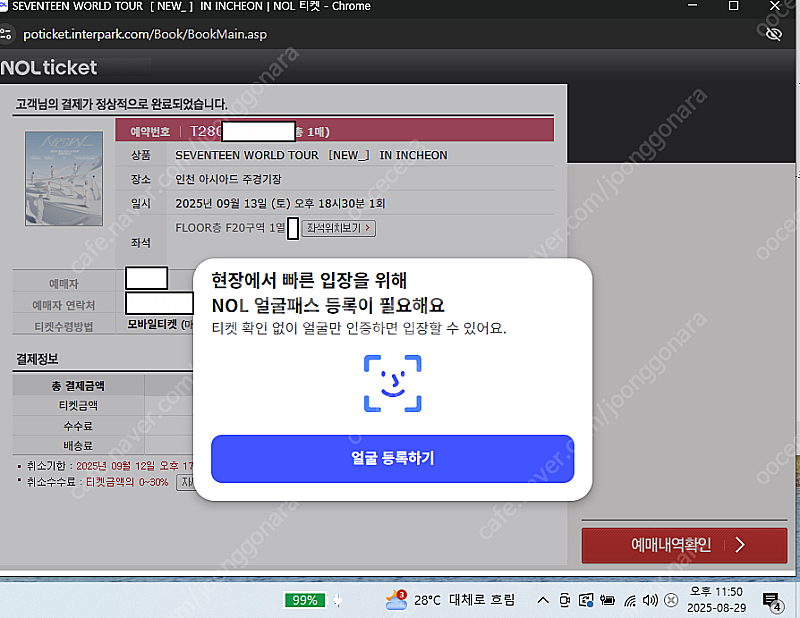Viewport: 800px width, 618px height.
Task: Click the 결제정보 section heading
Action: coord(37,359)
